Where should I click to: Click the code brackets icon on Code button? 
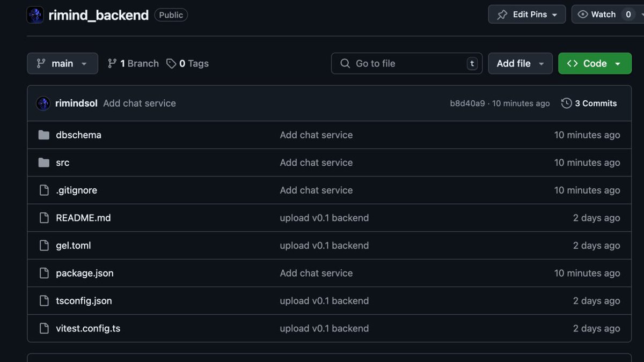[x=573, y=63]
